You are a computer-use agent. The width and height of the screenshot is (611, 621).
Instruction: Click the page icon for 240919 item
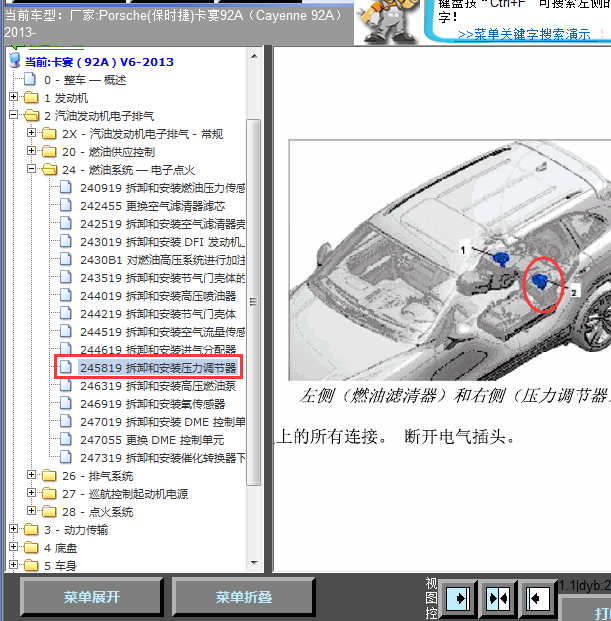(66, 187)
